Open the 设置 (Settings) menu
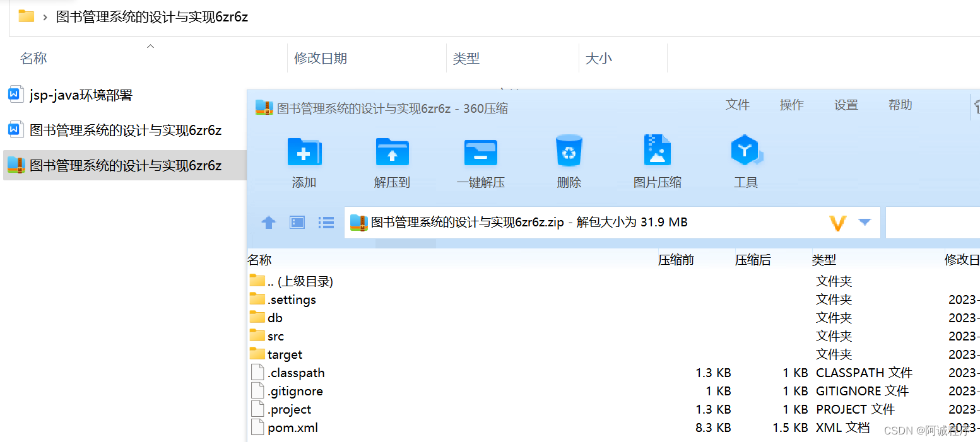The height and width of the screenshot is (442, 980). coord(846,105)
